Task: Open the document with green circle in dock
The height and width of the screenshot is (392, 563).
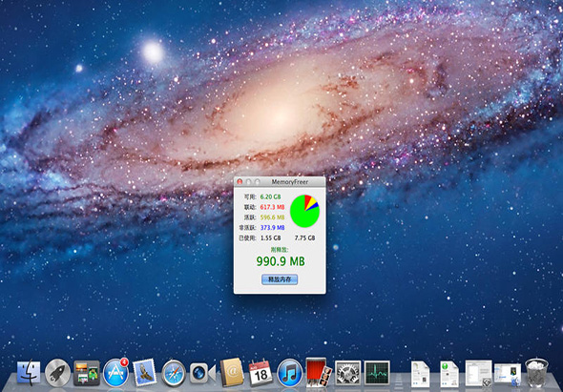Action: [x=449, y=374]
